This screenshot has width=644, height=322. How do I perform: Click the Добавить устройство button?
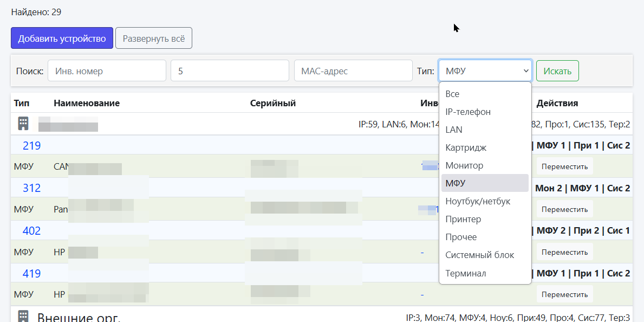tap(62, 38)
